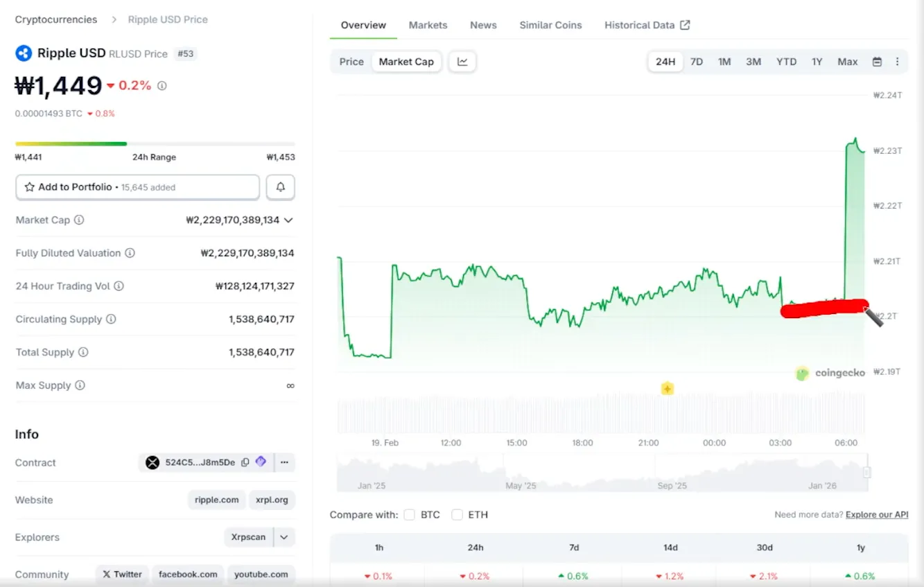Expand the Xrpscan explorers dropdown

(x=284, y=537)
